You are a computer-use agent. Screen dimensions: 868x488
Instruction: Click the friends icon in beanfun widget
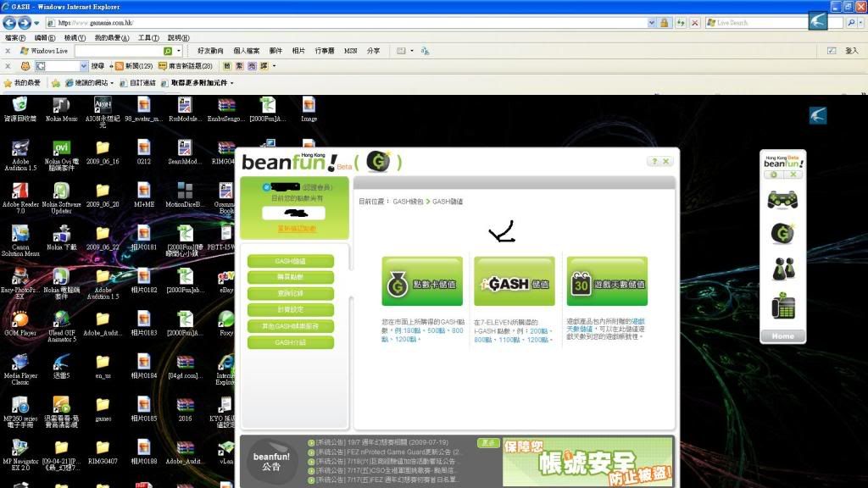click(x=782, y=269)
